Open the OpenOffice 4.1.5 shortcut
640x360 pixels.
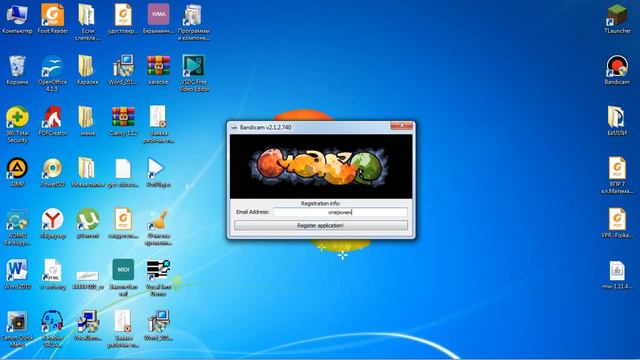pyautogui.click(x=53, y=73)
